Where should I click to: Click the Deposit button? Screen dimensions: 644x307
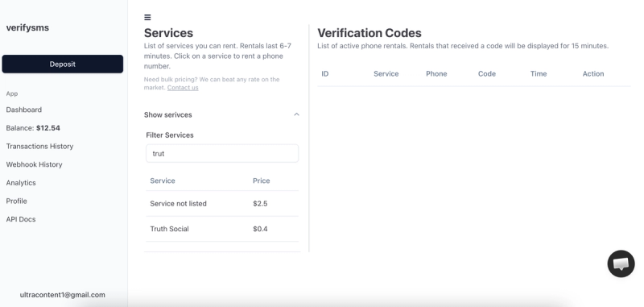[63, 64]
